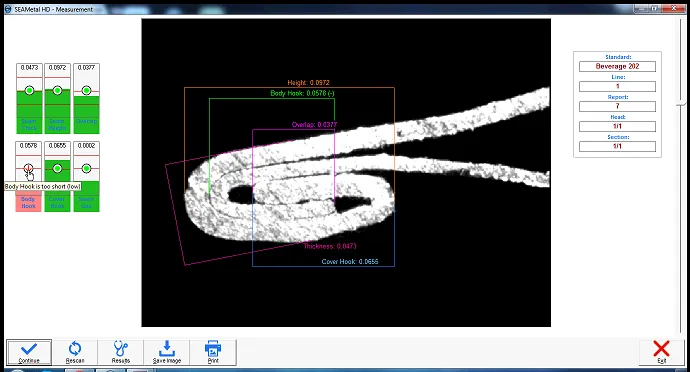Screen dimensions: 690x372
Task: Click the Section field showing 1/1
Action: click(617, 146)
